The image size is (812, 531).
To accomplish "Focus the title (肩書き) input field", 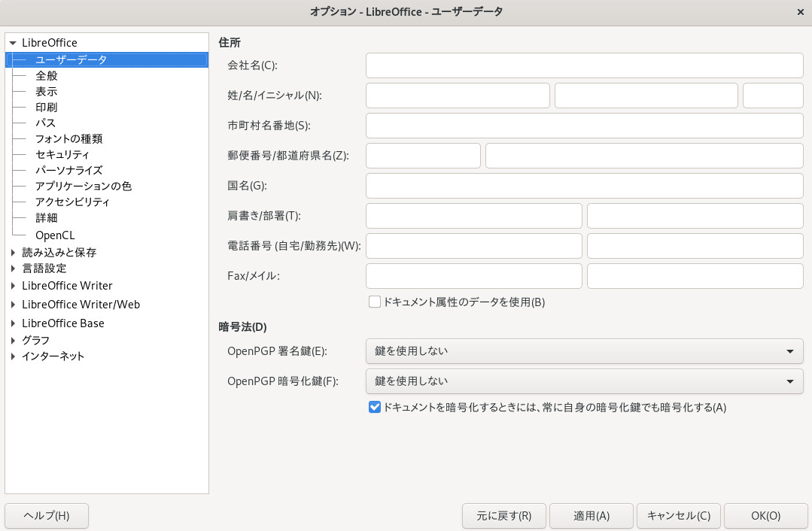I will (x=474, y=216).
